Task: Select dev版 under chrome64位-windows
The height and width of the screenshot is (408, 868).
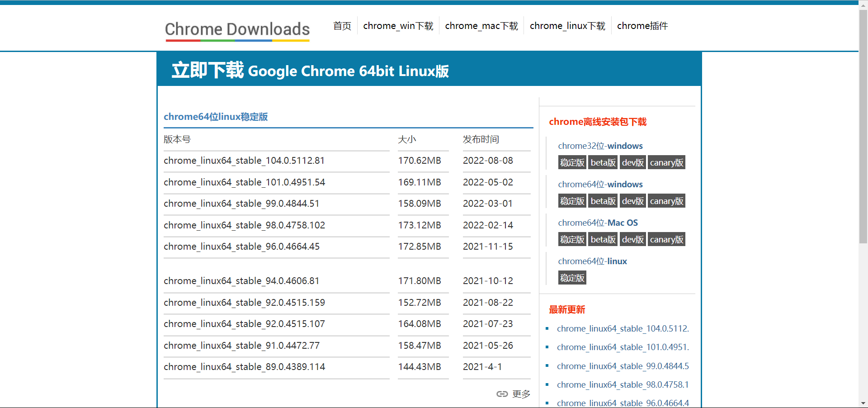Action: (632, 201)
